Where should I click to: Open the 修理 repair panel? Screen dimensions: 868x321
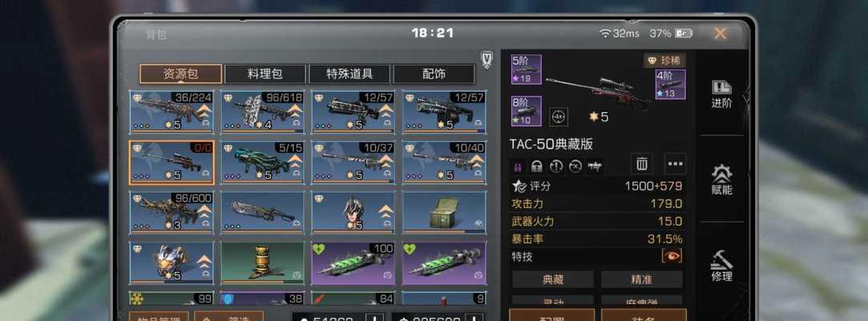721,266
